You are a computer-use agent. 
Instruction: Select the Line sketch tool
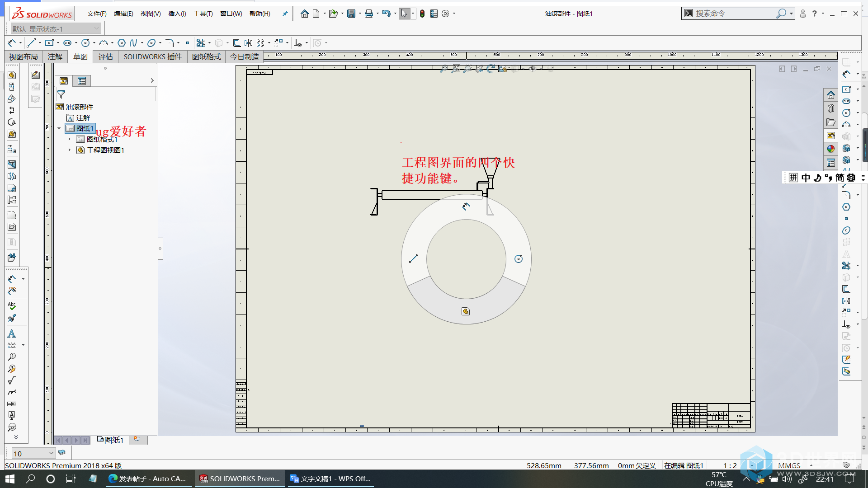coord(31,43)
